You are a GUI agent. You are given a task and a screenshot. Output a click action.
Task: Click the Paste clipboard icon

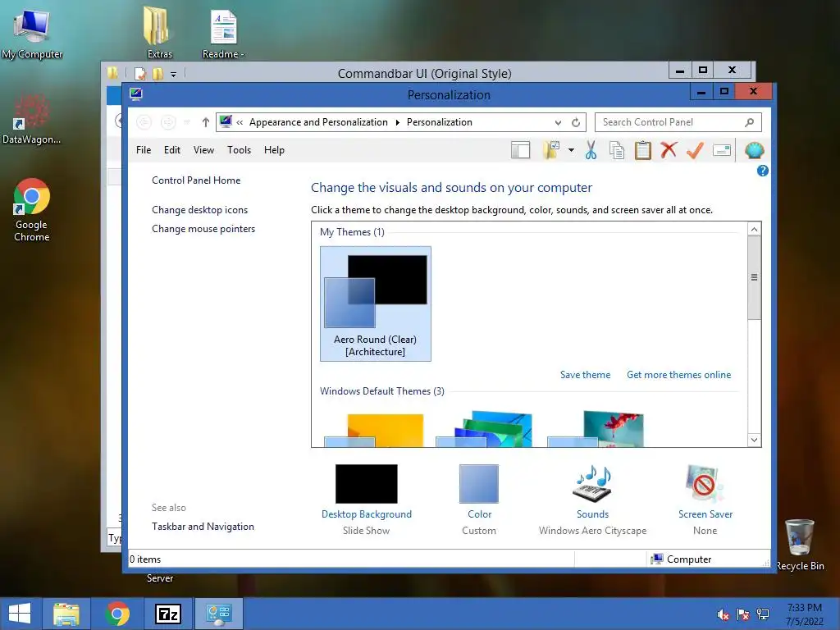tap(643, 151)
